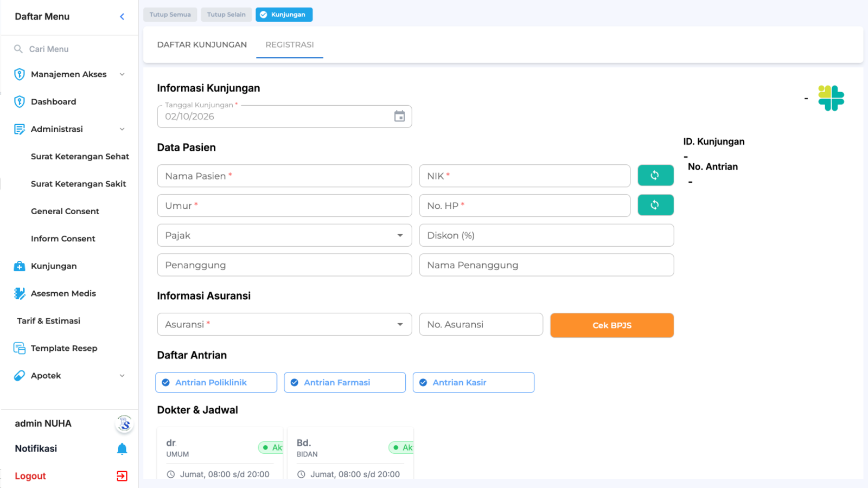Focus the Nama Pasien input field

284,176
